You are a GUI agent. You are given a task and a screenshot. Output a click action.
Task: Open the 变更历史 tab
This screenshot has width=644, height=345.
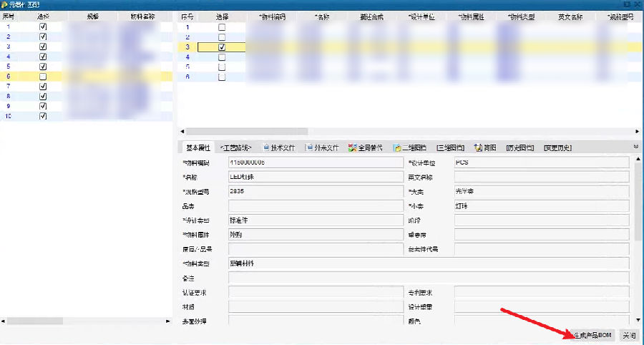coord(557,148)
